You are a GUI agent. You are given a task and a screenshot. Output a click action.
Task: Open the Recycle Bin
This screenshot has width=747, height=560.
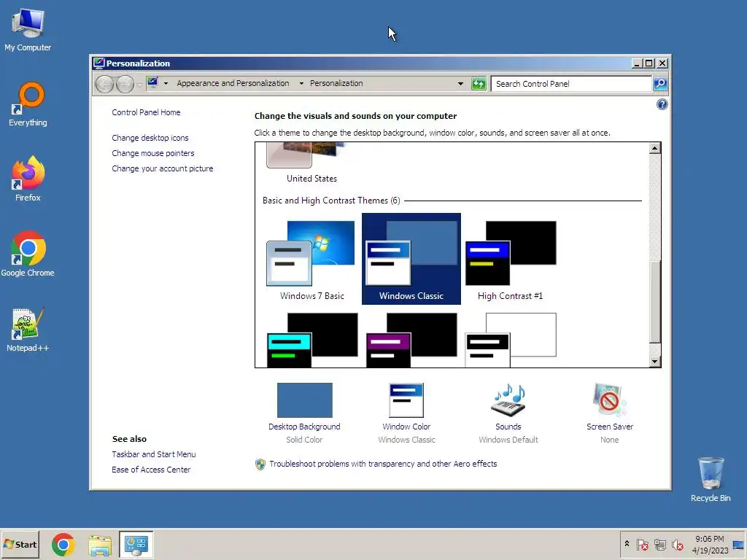coord(711,480)
